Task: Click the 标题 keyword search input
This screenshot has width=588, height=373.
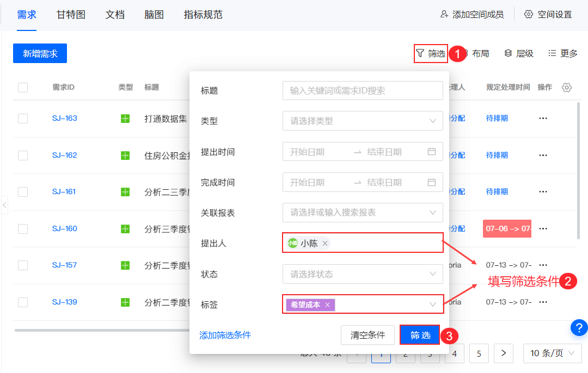Action: click(363, 90)
